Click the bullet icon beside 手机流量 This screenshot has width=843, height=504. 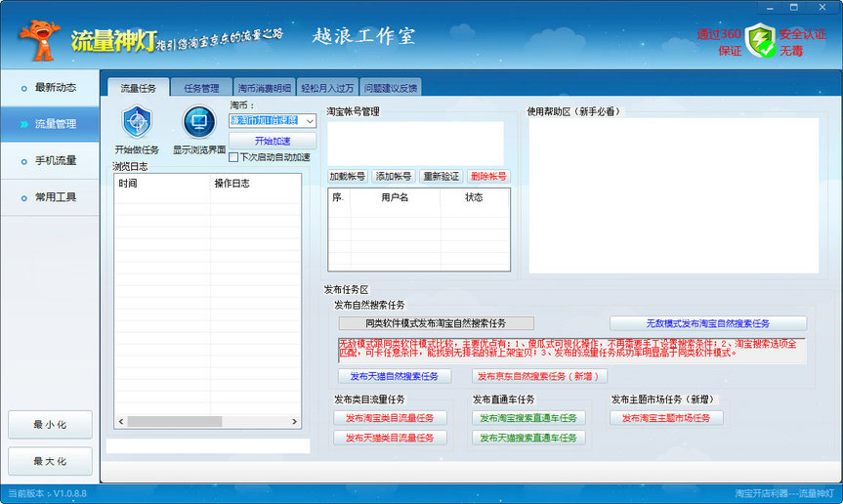point(22,160)
